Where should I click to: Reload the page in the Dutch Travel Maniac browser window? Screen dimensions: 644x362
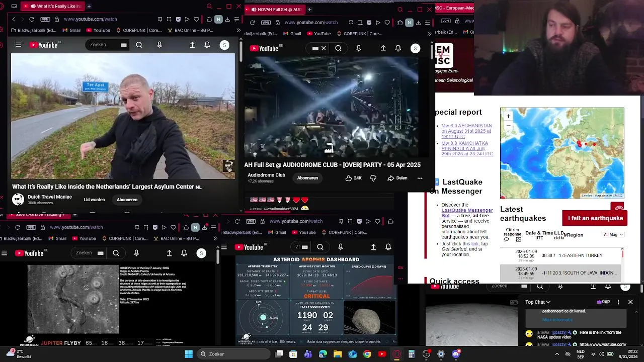[32, 19]
